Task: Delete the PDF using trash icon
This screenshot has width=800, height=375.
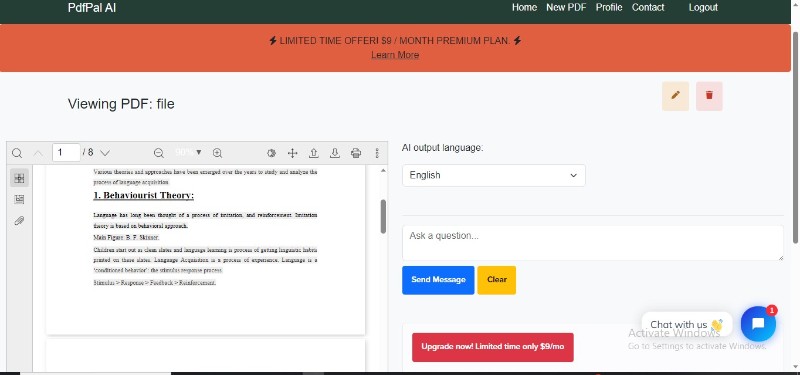Action: pyautogui.click(x=709, y=96)
